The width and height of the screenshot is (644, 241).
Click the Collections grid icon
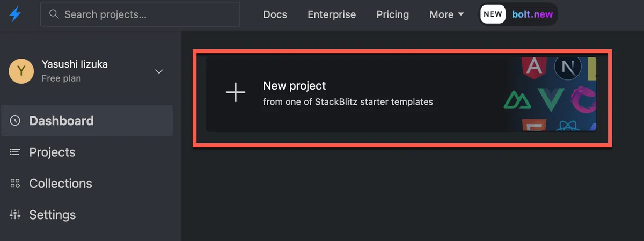pos(15,184)
